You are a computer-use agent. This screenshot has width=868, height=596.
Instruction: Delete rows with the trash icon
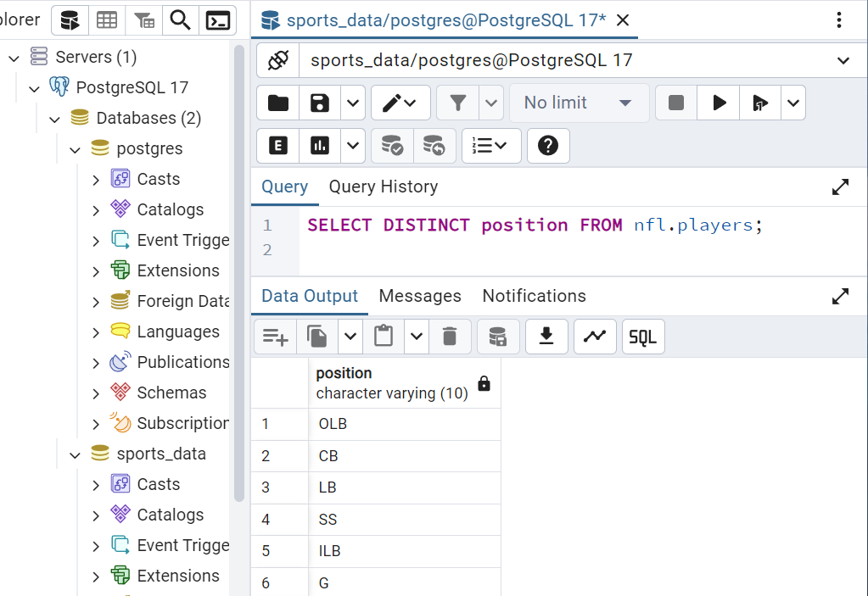450,337
